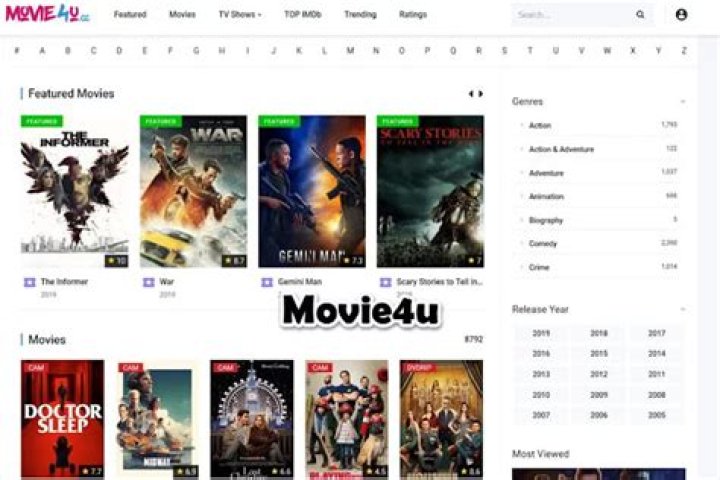Click the Gemini Man title link
The height and width of the screenshot is (480, 720).
[x=300, y=282]
